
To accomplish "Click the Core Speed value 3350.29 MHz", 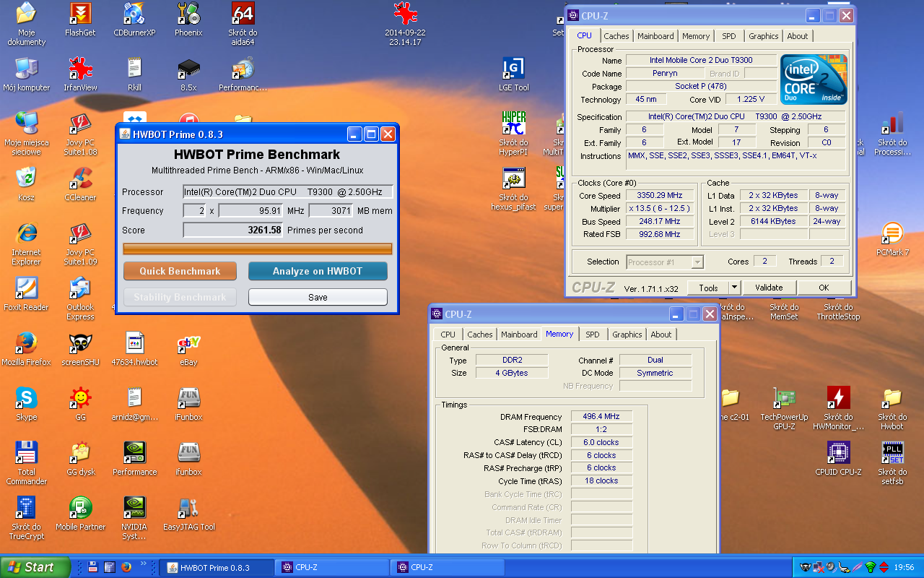I will tap(659, 196).
